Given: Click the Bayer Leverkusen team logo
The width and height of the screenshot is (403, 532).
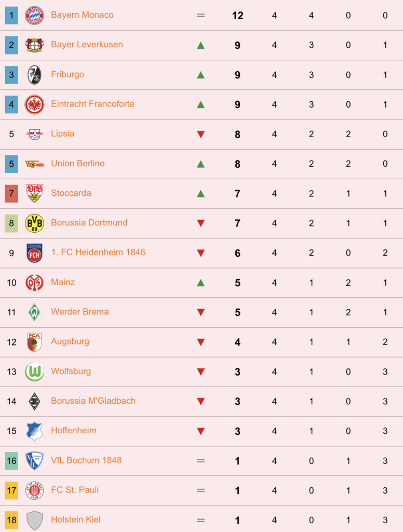Looking at the screenshot, I should 34,45.
